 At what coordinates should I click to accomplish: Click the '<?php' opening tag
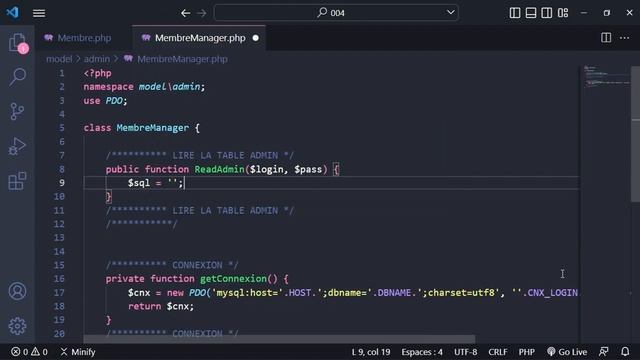97,73
